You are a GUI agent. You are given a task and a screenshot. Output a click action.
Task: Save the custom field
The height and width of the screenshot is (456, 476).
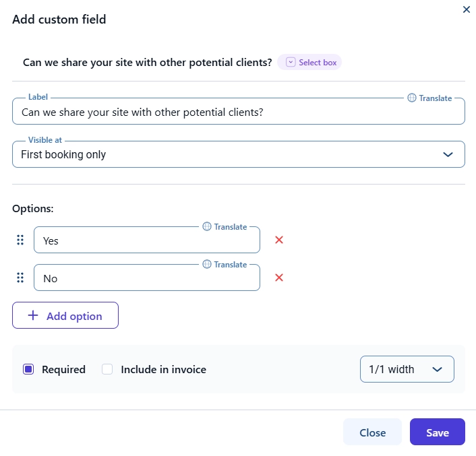point(437,432)
